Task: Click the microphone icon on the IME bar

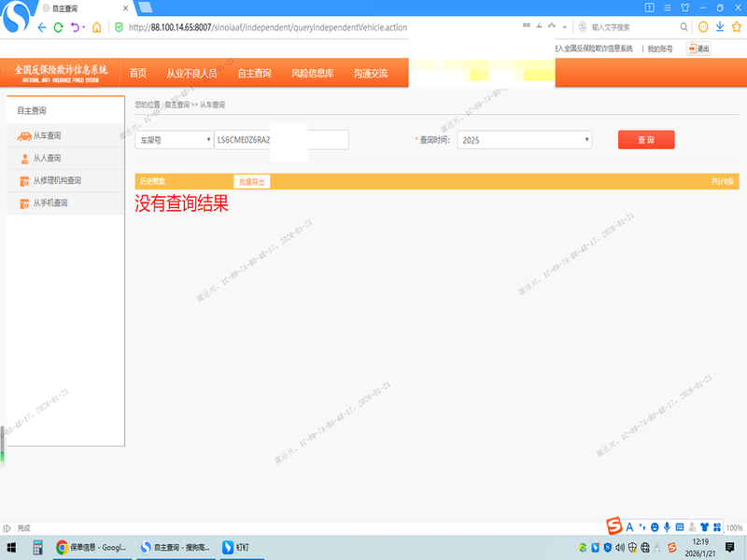Action: tap(667, 528)
